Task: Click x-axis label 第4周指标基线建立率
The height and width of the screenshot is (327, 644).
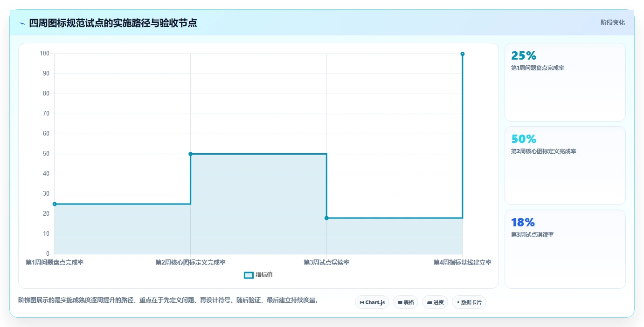Action: click(x=463, y=263)
